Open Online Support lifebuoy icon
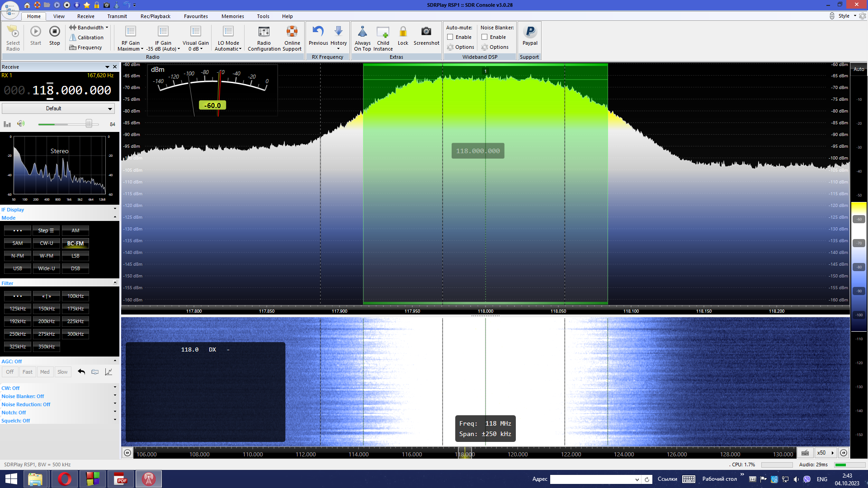Image resolution: width=868 pixels, height=488 pixels. [x=292, y=32]
